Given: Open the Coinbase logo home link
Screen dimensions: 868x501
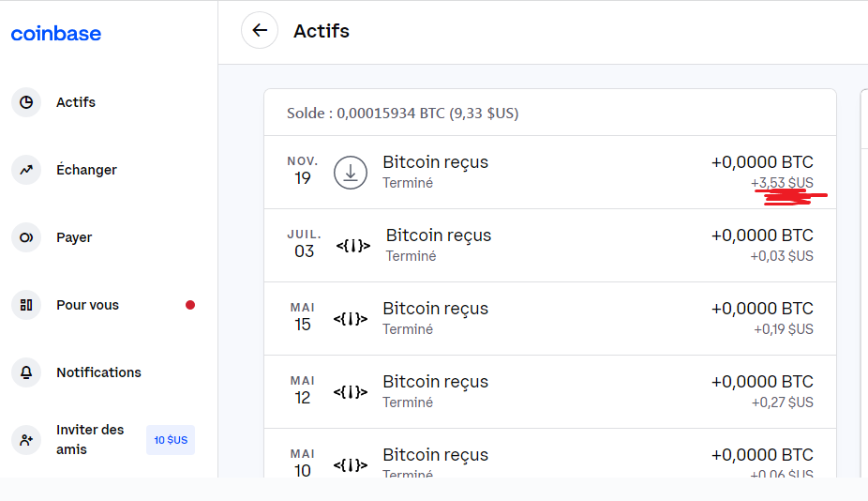Looking at the screenshot, I should 56,34.
